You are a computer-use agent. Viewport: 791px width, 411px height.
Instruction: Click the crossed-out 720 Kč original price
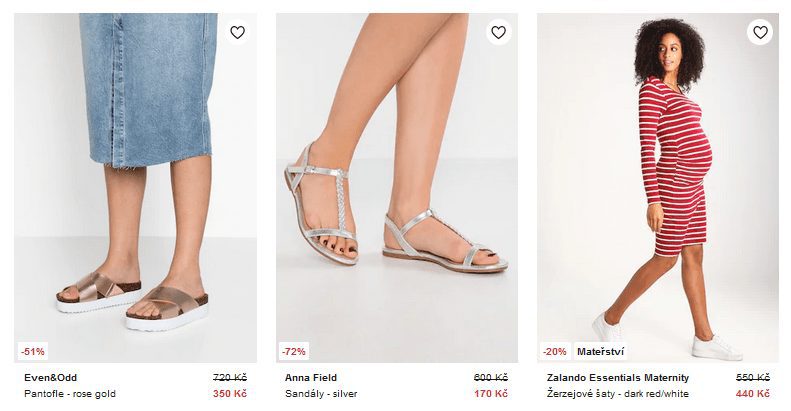(229, 378)
